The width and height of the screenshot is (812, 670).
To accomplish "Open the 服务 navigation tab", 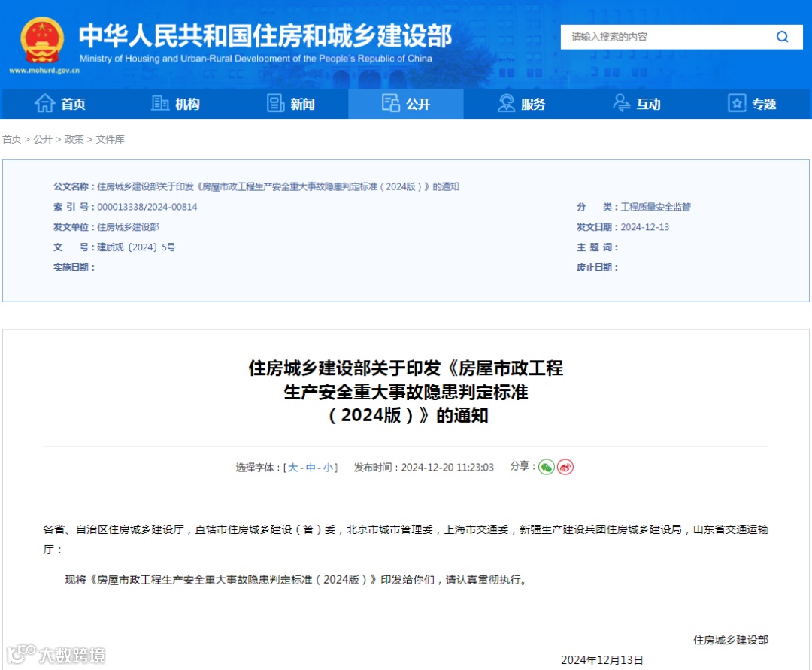I will 522,104.
